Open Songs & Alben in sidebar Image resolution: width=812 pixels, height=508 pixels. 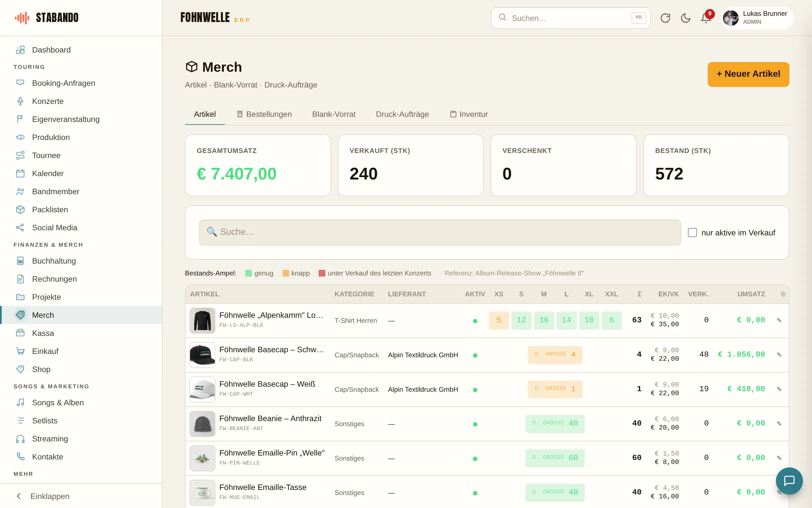coord(81,402)
